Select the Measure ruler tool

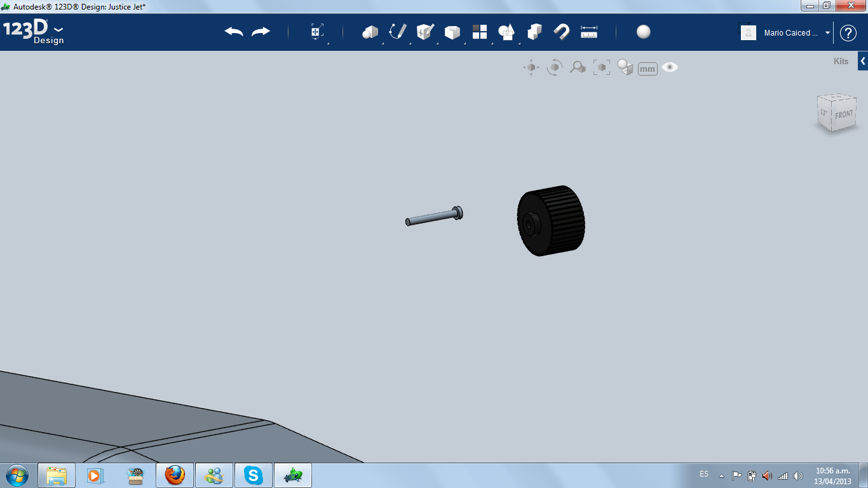tap(589, 32)
